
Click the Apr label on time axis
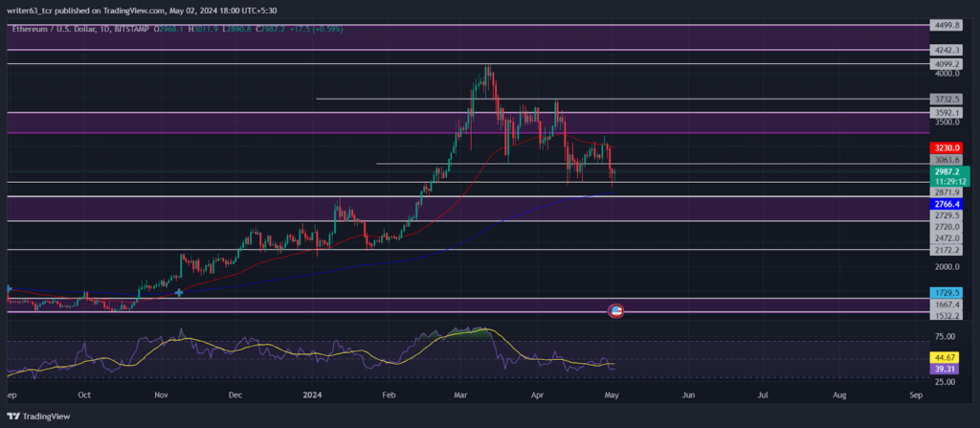click(x=536, y=395)
